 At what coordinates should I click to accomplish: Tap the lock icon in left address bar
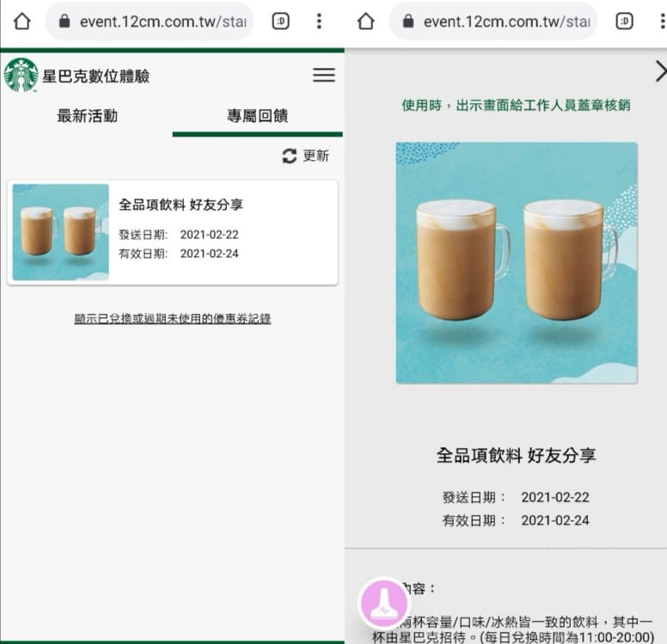pos(64,21)
